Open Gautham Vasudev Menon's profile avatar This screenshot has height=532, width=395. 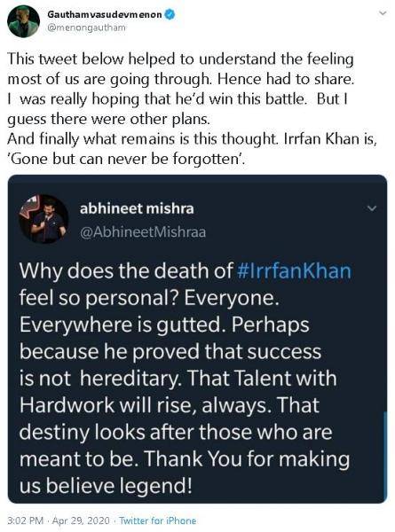click(23, 21)
